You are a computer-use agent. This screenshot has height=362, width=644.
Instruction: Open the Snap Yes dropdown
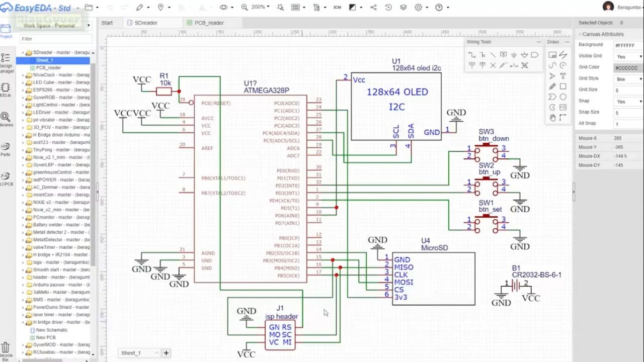coord(629,102)
